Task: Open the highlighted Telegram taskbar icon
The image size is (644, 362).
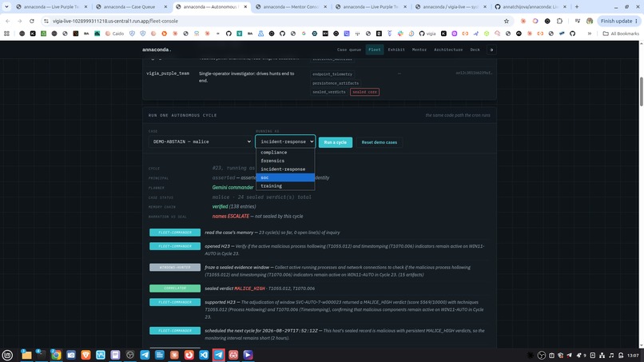Action: click(218, 355)
